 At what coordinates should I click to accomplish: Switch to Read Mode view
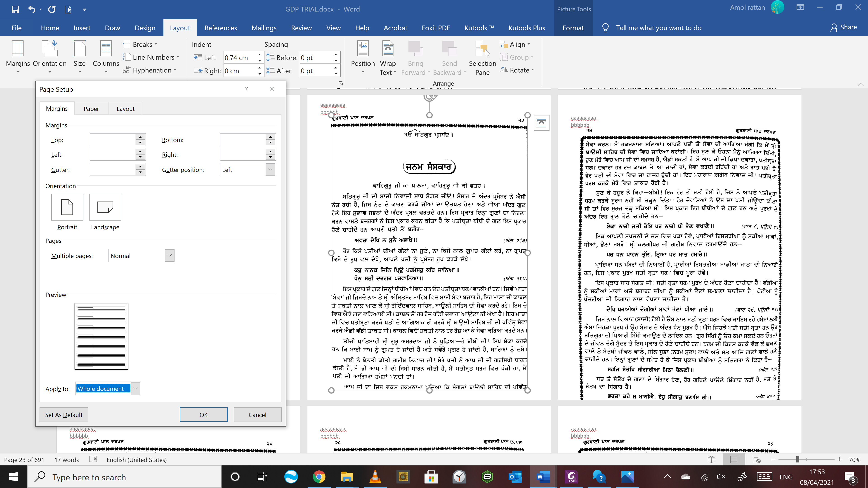click(711, 459)
